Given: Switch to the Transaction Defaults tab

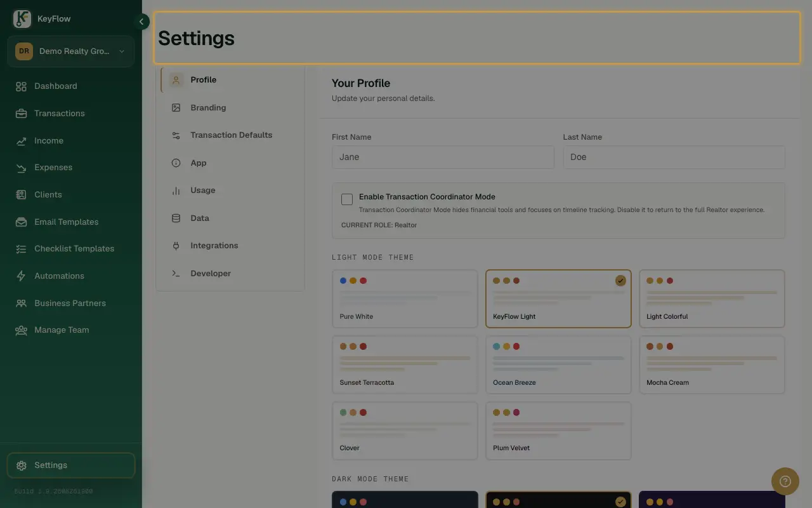Looking at the screenshot, I should tap(230, 135).
